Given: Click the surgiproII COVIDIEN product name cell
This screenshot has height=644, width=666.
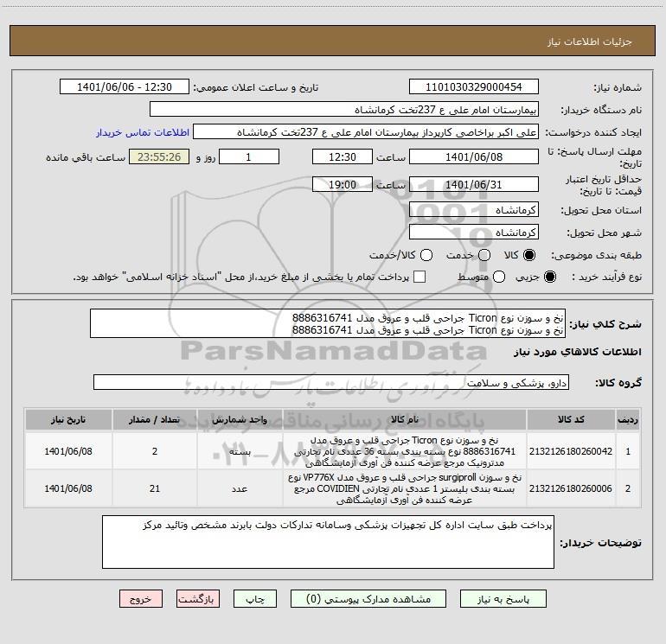Looking at the screenshot, I should pyautogui.click(x=405, y=488).
